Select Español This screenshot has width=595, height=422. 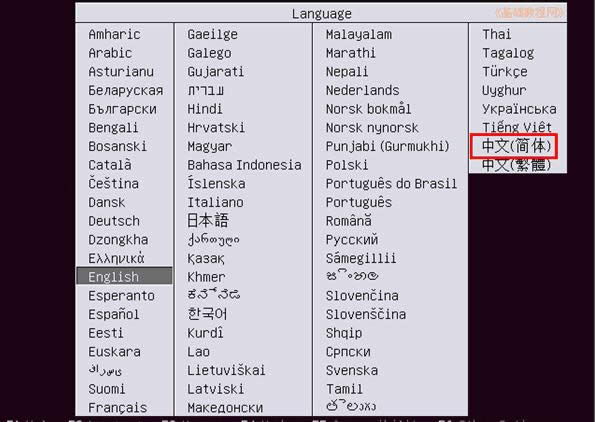(113, 315)
